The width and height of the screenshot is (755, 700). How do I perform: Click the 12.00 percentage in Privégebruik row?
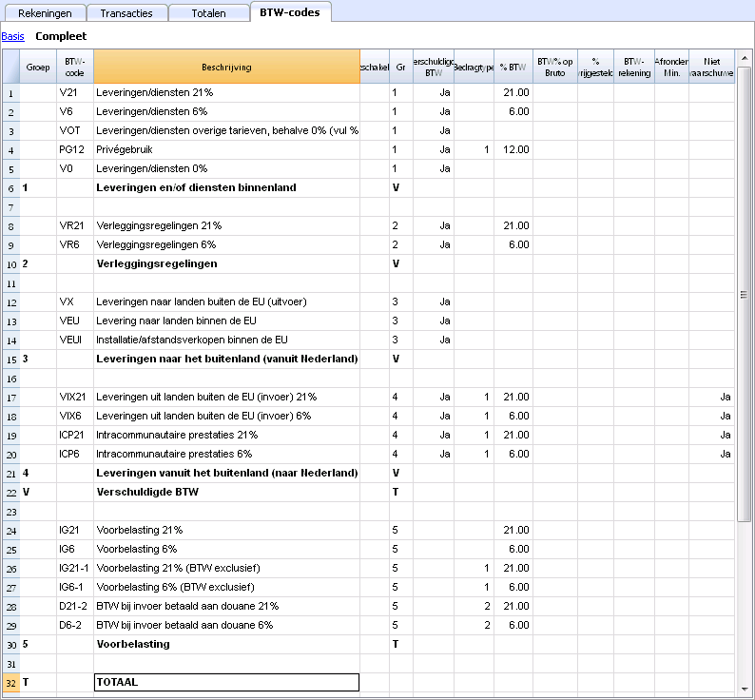point(513,149)
